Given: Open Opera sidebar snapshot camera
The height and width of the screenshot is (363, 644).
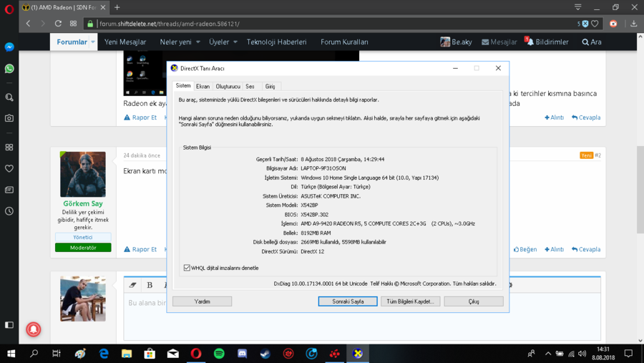Looking at the screenshot, I should click(x=9, y=118).
